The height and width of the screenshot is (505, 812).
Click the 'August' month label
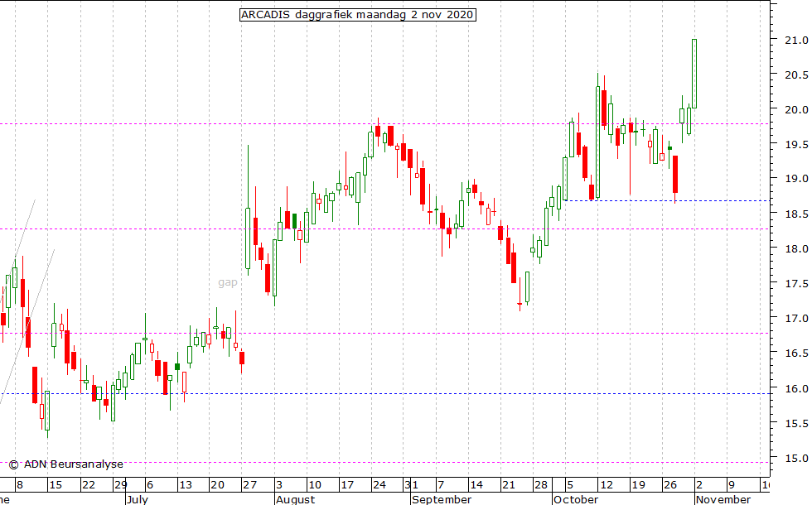[295, 500]
